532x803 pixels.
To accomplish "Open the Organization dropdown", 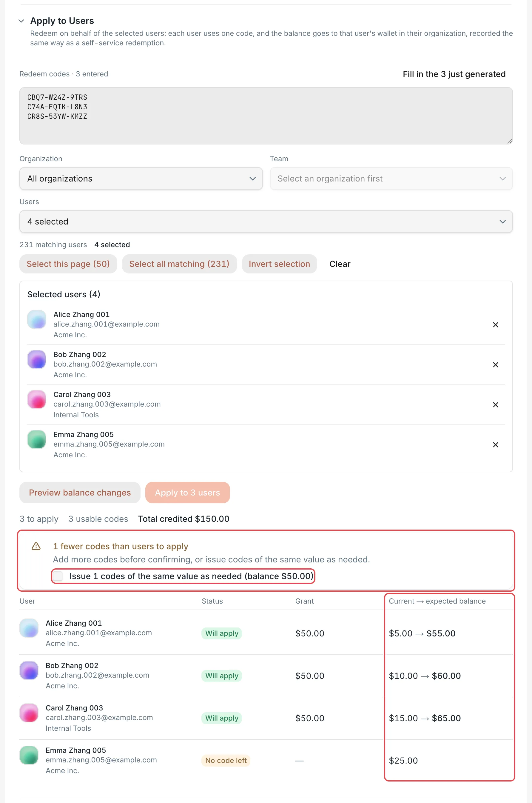I will coord(141,179).
